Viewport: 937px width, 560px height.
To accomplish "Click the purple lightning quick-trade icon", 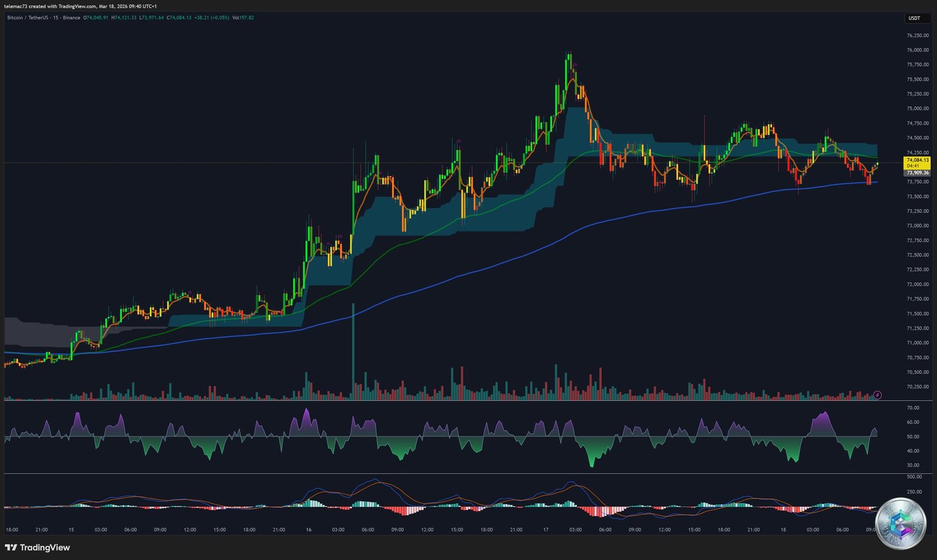I will tap(877, 395).
